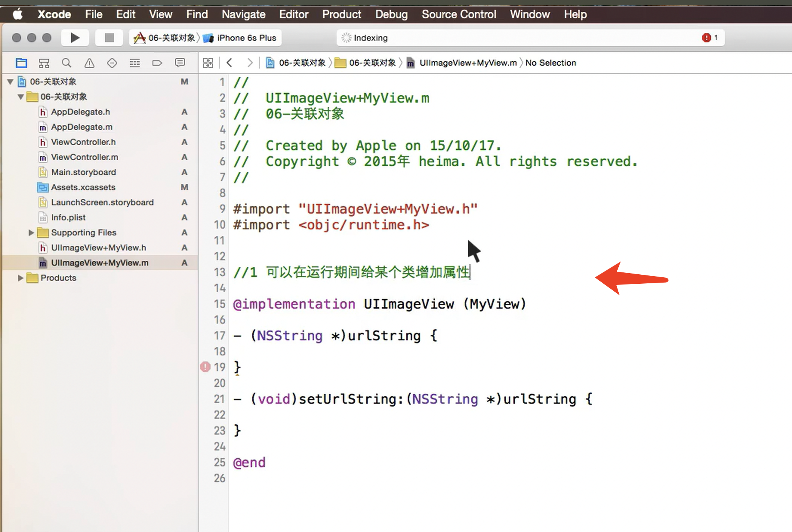Click the error marker on line 19
Viewport: 792px width, 532px height.
coord(205,367)
